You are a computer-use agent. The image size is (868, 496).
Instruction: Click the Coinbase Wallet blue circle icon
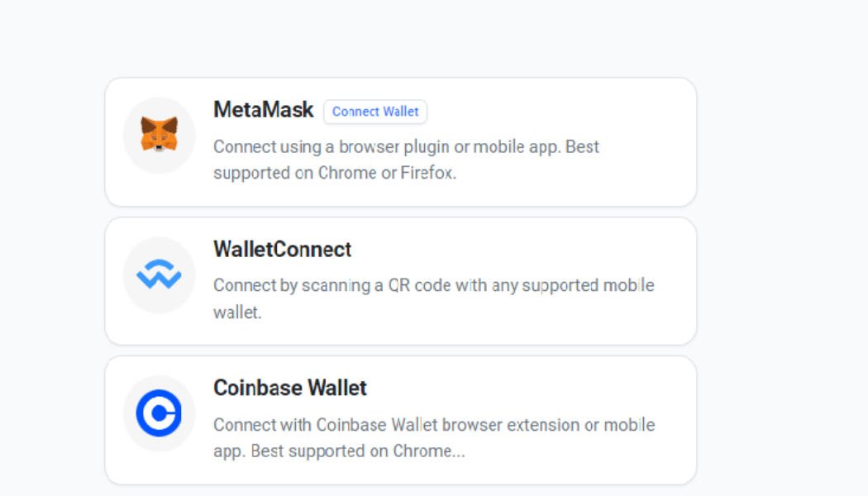(x=159, y=413)
